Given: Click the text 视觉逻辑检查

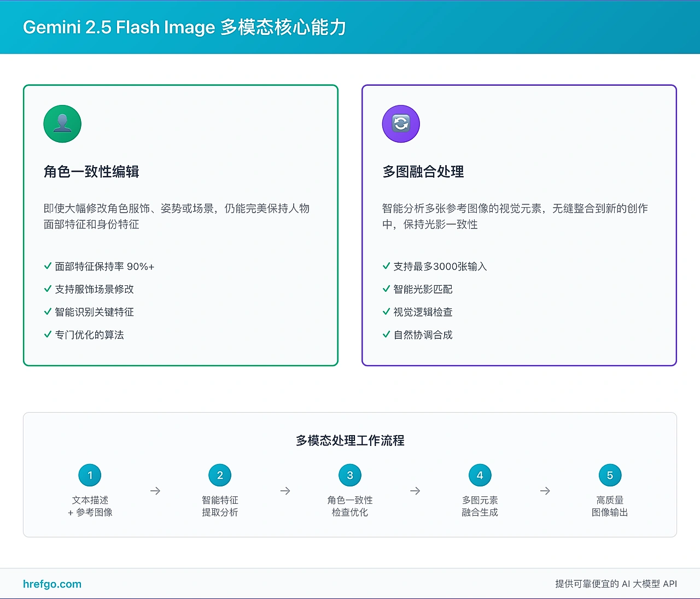Looking at the screenshot, I should pyautogui.click(x=423, y=312).
